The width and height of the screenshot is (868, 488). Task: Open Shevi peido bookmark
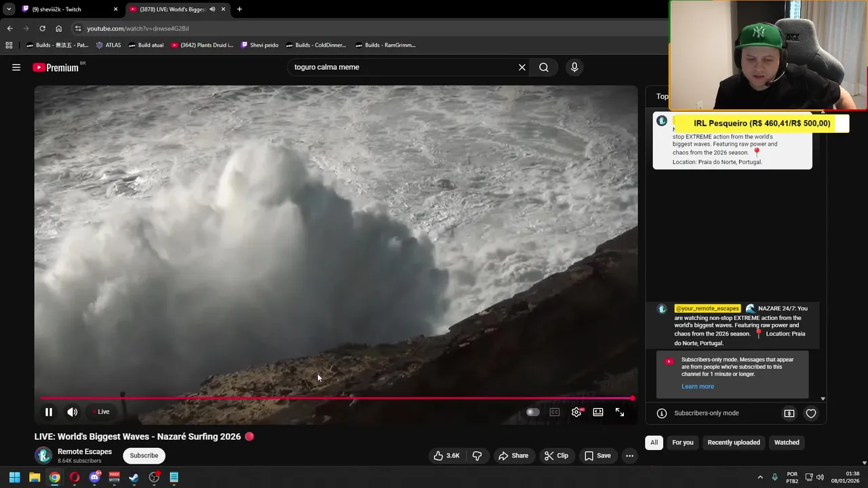click(x=259, y=45)
